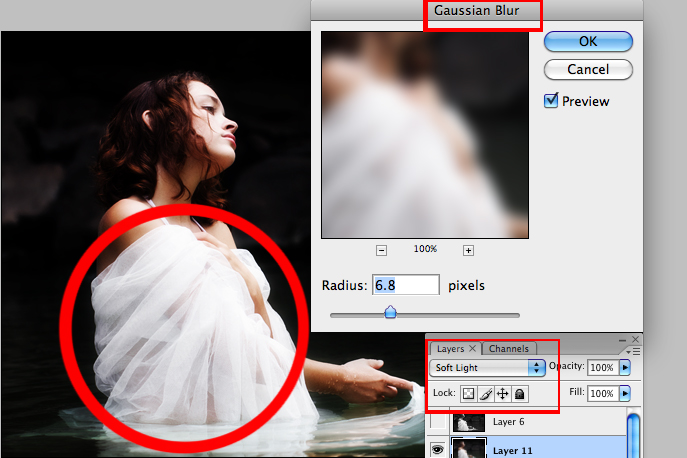Toggle the Preview checkbox
This screenshot has width=687, height=458.
(551, 101)
